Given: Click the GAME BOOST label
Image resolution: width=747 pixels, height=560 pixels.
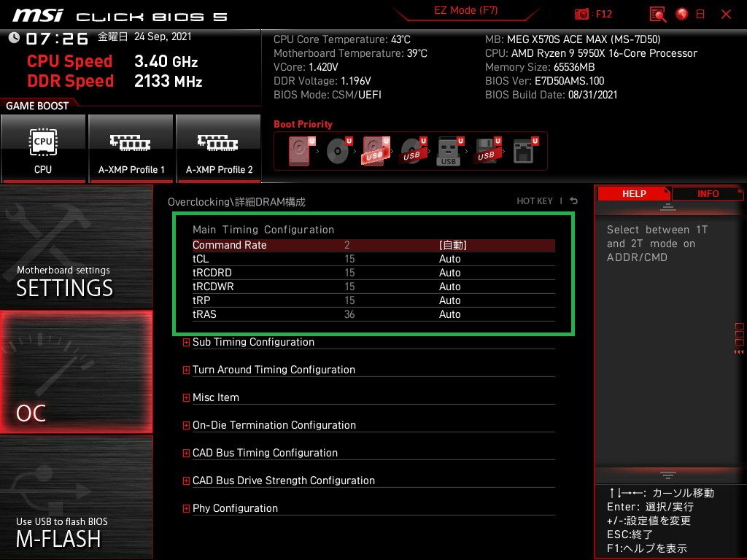Looking at the screenshot, I should [x=37, y=106].
